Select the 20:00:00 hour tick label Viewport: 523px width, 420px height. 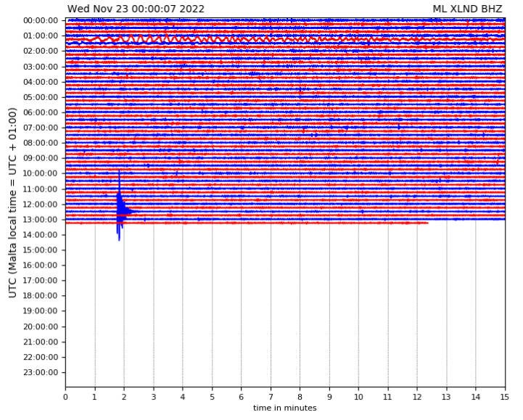pos(41,326)
